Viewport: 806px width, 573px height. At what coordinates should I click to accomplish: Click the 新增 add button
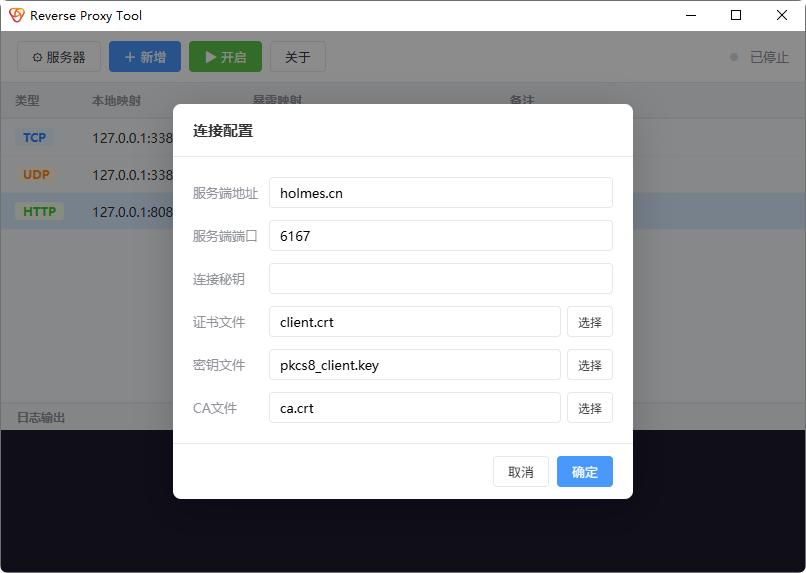click(145, 57)
